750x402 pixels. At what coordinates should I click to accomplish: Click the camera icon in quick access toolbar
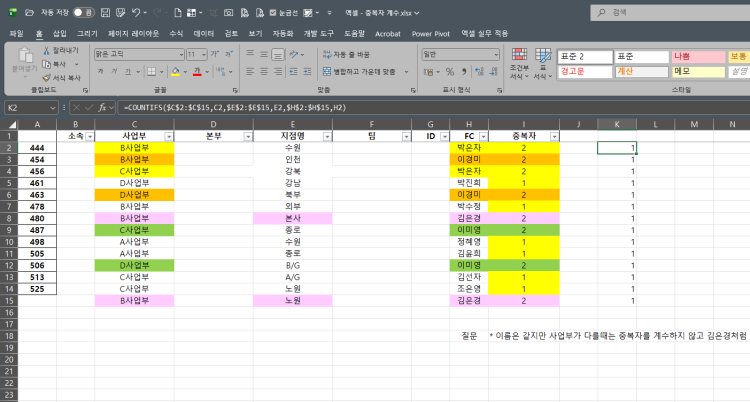click(229, 13)
